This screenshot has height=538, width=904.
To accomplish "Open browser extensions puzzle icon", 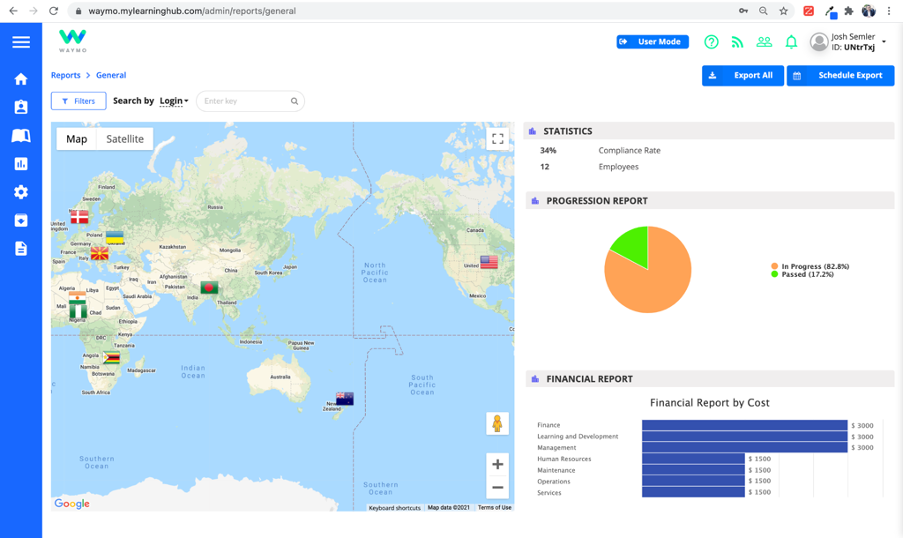I will (x=849, y=10).
